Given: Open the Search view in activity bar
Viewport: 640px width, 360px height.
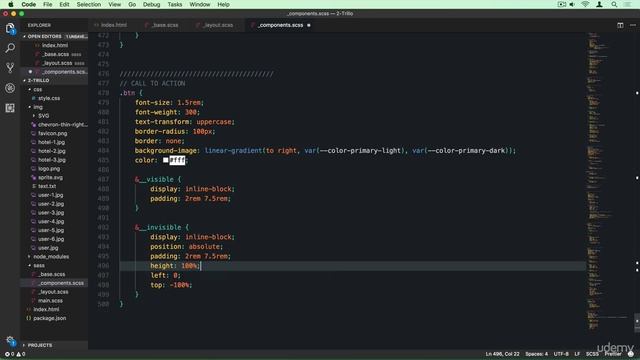Looking at the screenshot, I should [x=10, y=48].
